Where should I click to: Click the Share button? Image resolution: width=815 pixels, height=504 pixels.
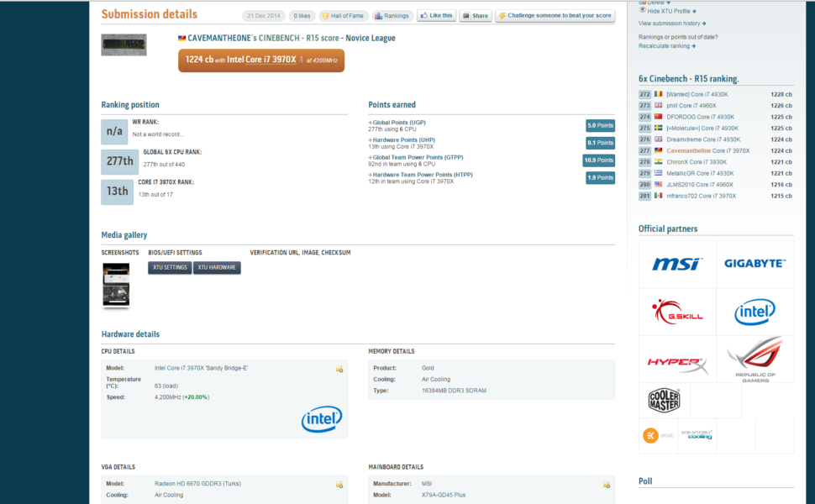476,16
